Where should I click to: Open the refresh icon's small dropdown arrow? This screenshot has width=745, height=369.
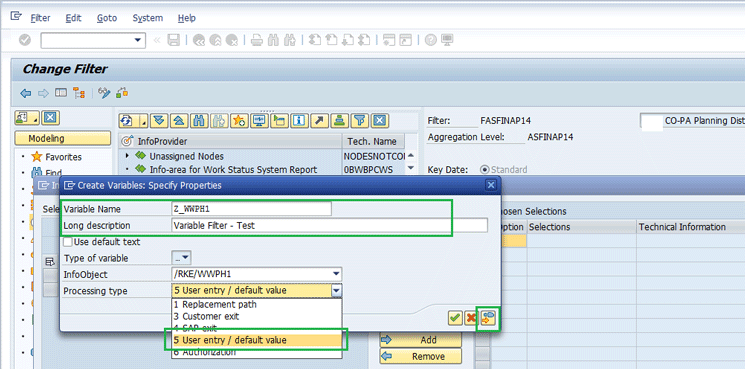pos(143,121)
